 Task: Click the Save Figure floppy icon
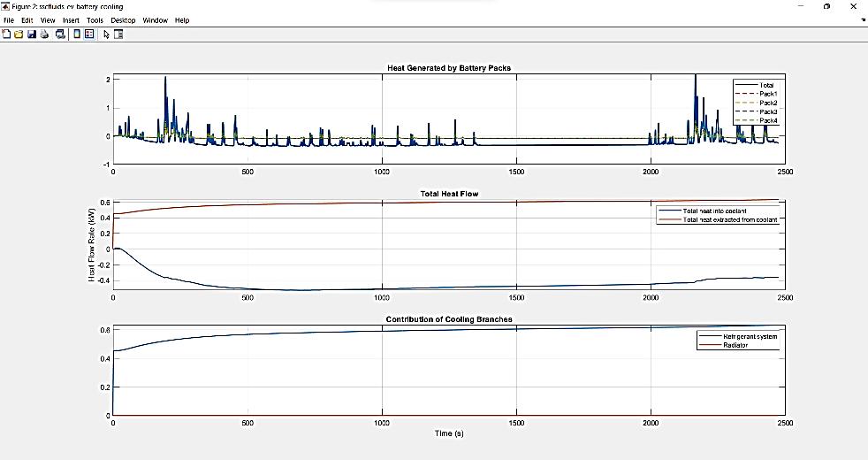(x=32, y=34)
